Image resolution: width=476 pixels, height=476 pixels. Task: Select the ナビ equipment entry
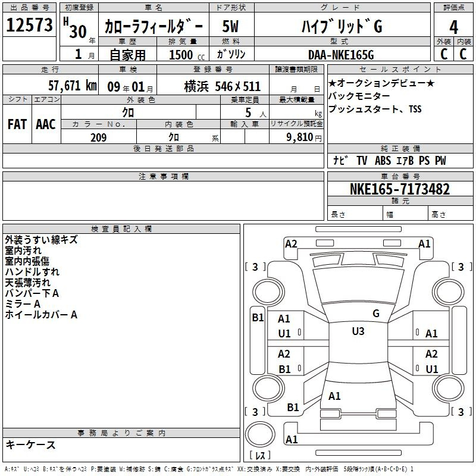coord(340,160)
